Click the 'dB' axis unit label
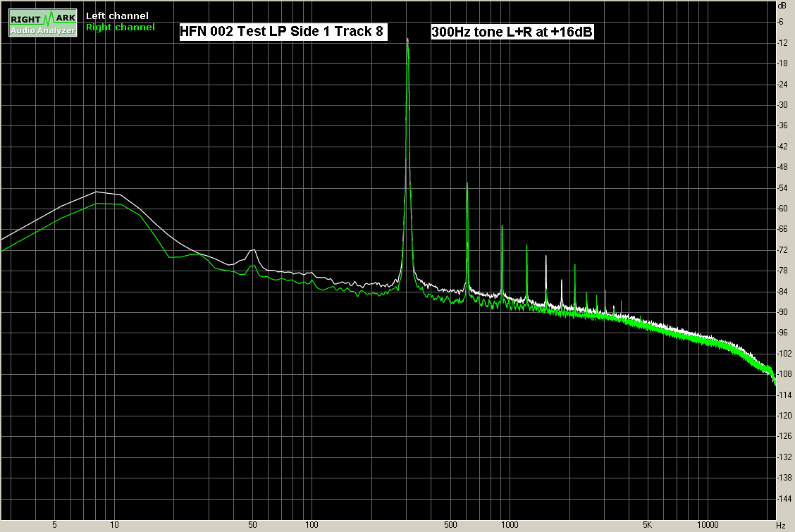The image size is (795, 532). 782,6
